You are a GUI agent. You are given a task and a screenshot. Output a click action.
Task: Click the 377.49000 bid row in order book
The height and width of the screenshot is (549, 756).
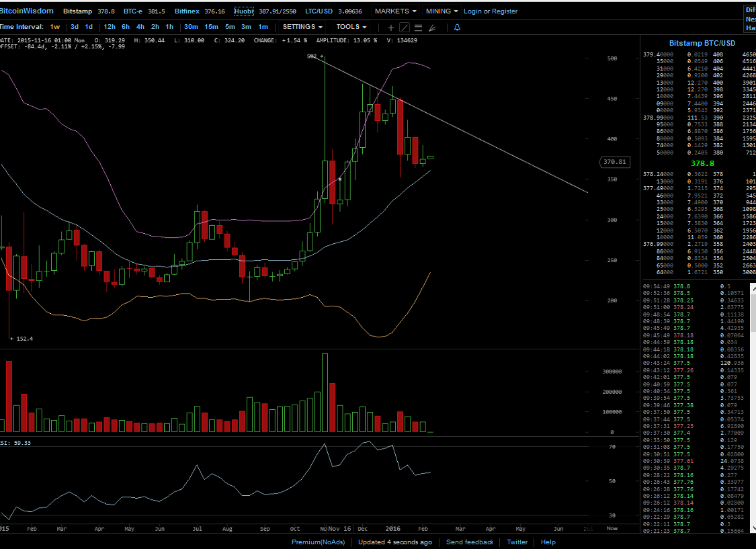click(x=699, y=188)
